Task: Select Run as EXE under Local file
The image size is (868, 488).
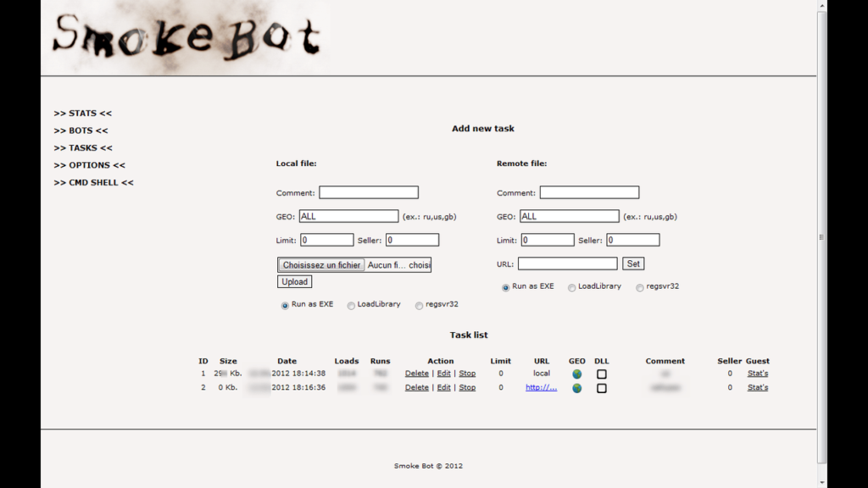Action: (x=285, y=305)
